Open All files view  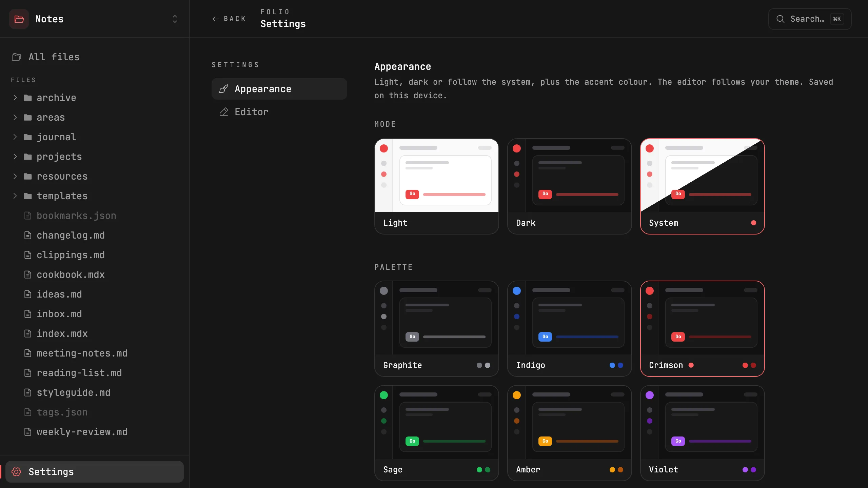tap(95, 57)
